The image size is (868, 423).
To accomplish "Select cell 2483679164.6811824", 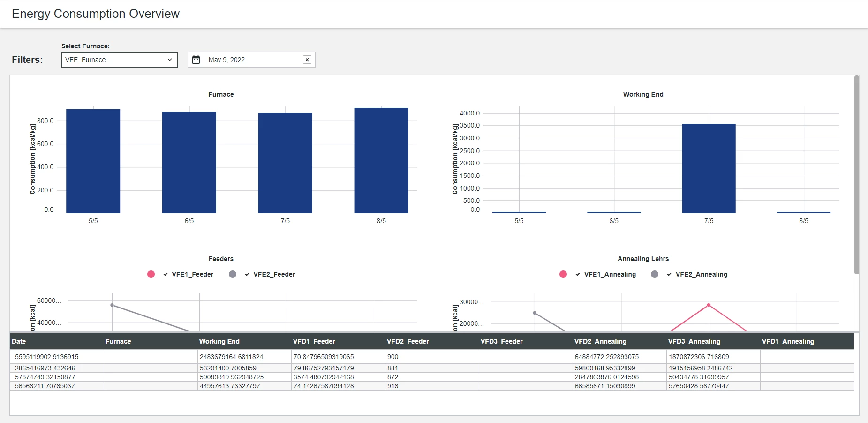I will [244, 357].
